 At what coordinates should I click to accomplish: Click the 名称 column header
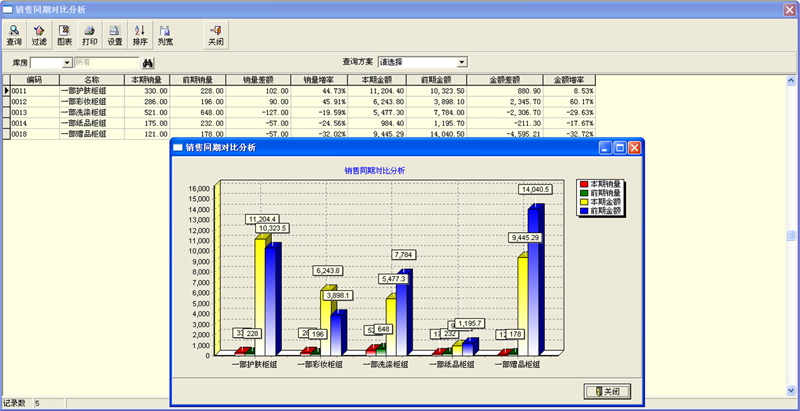pyautogui.click(x=92, y=80)
